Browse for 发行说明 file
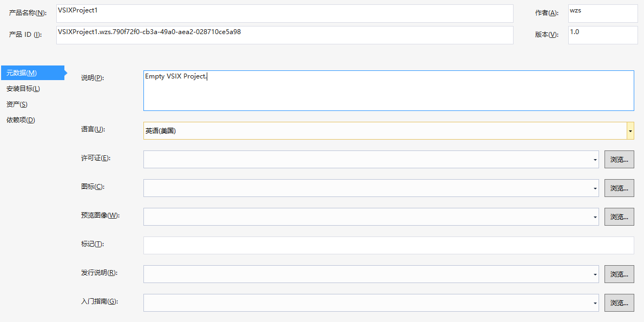644x322 pixels. [619, 274]
